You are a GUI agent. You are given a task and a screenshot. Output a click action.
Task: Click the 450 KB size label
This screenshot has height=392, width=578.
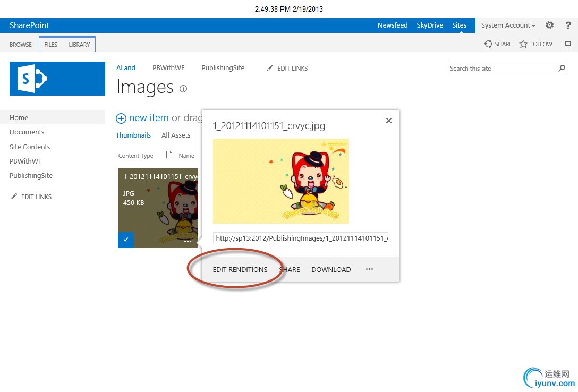click(x=133, y=202)
